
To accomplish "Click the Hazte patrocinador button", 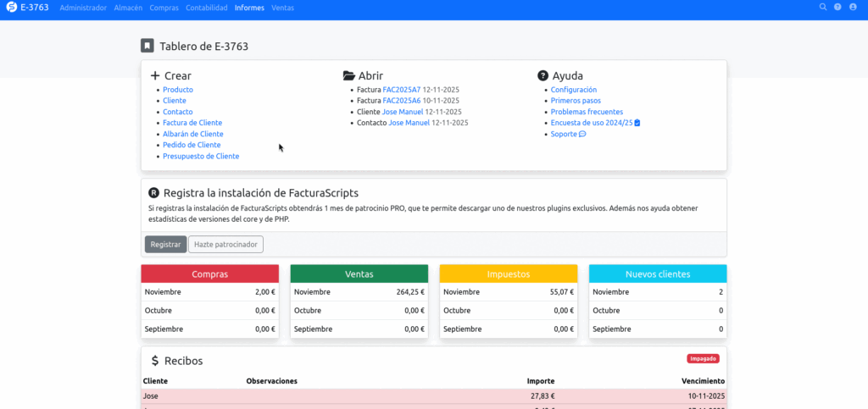I will click(225, 244).
